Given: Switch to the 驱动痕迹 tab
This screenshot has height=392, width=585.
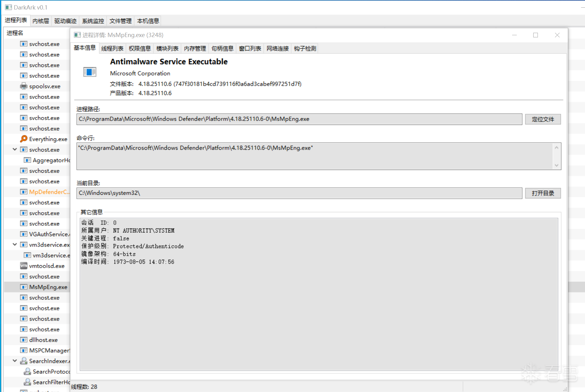Looking at the screenshot, I should point(66,21).
